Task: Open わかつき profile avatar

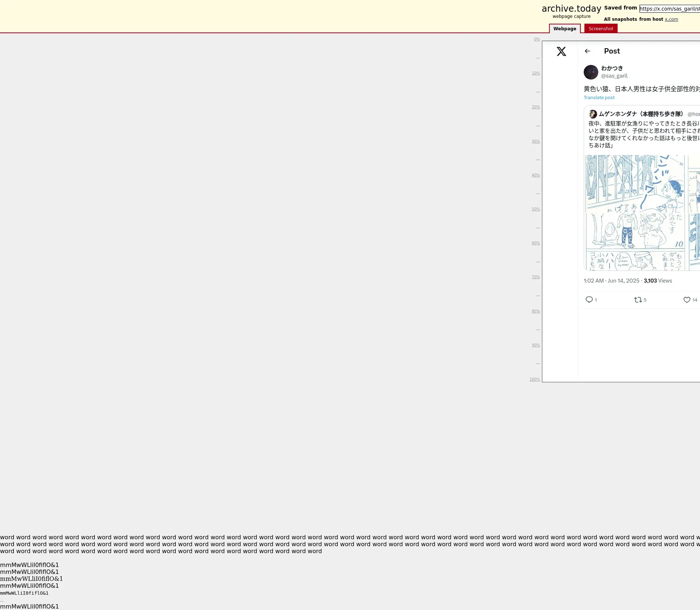Action: 591,72
